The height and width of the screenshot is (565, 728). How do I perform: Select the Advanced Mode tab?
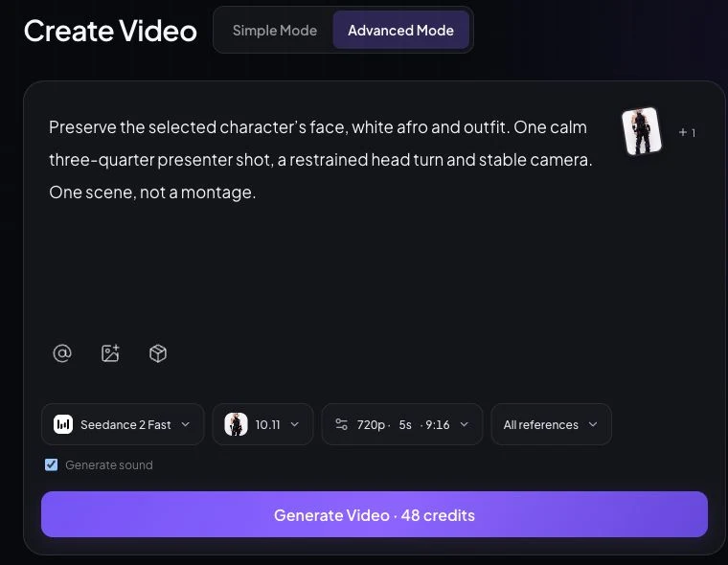tap(400, 31)
